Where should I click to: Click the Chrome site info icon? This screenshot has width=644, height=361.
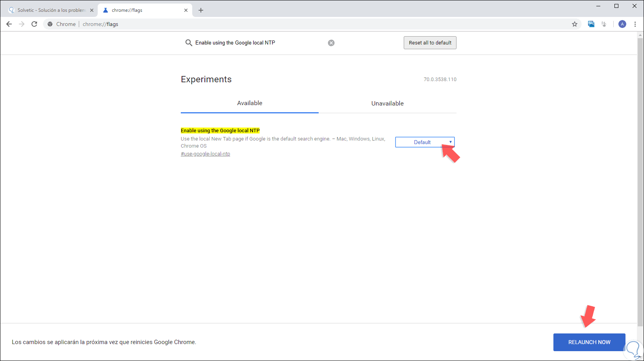[50, 24]
